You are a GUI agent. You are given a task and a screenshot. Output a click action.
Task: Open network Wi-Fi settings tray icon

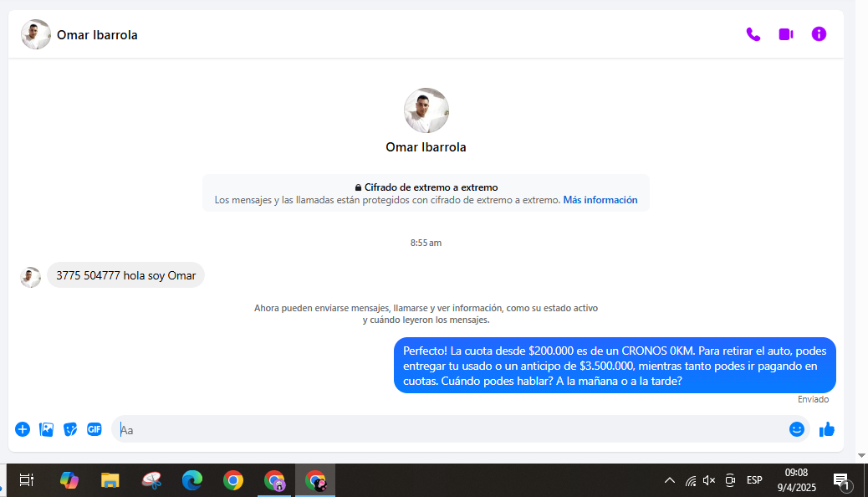point(691,480)
